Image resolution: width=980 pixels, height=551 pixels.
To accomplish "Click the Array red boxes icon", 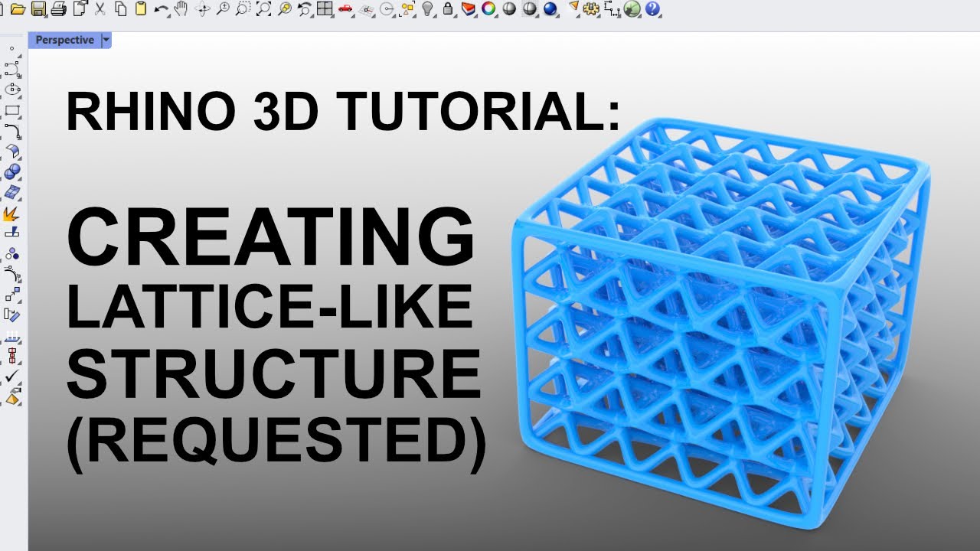I will pos(12,356).
